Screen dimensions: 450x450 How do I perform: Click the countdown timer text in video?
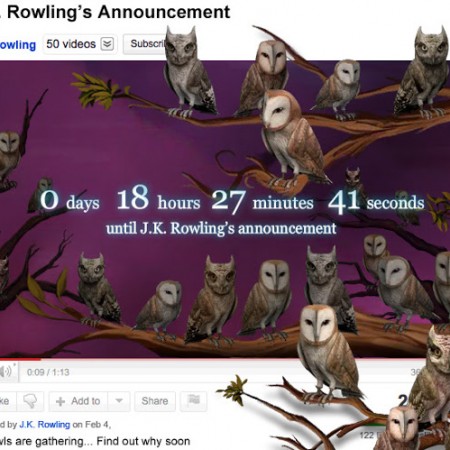(232, 210)
